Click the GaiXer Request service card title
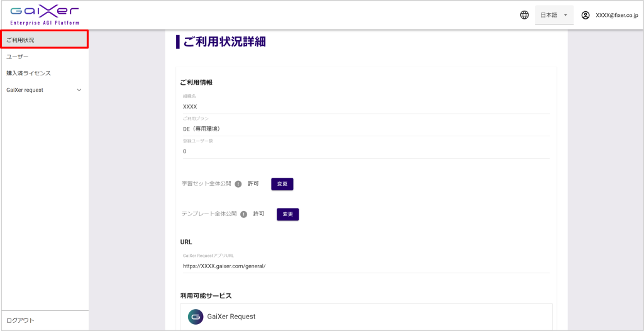 tap(231, 317)
